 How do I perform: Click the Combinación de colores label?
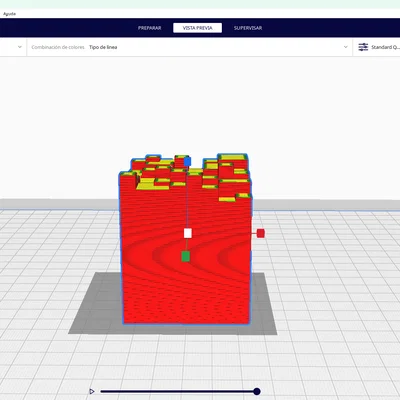58,47
